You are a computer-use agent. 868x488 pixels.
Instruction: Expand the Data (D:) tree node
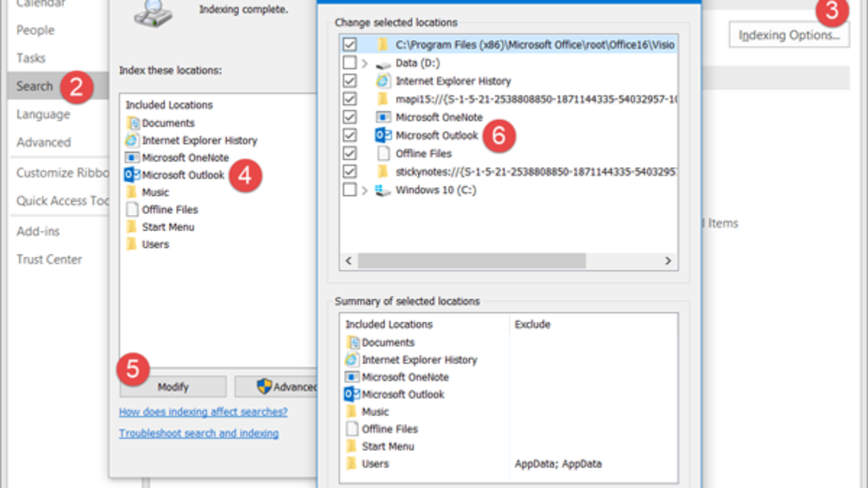pos(365,64)
